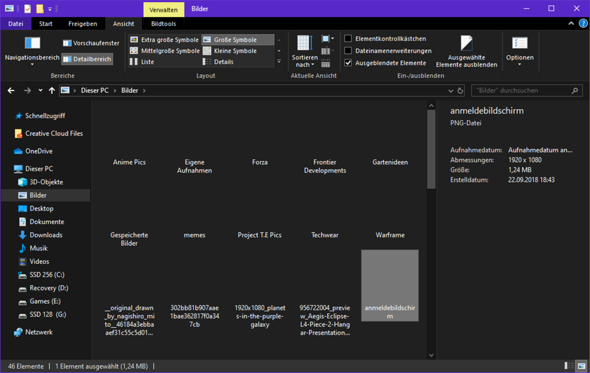Viewport: 590px width, 373px height.
Task: Click the add columns icon
Action: [x=327, y=51]
